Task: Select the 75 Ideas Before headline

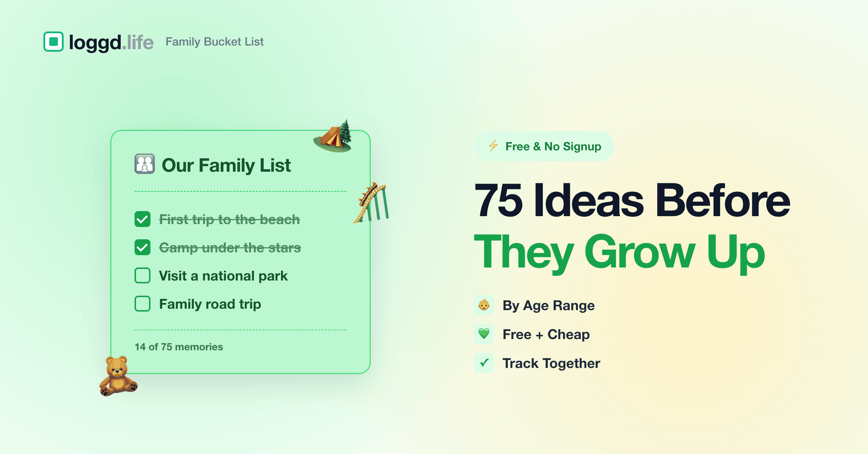Action: point(632,200)
